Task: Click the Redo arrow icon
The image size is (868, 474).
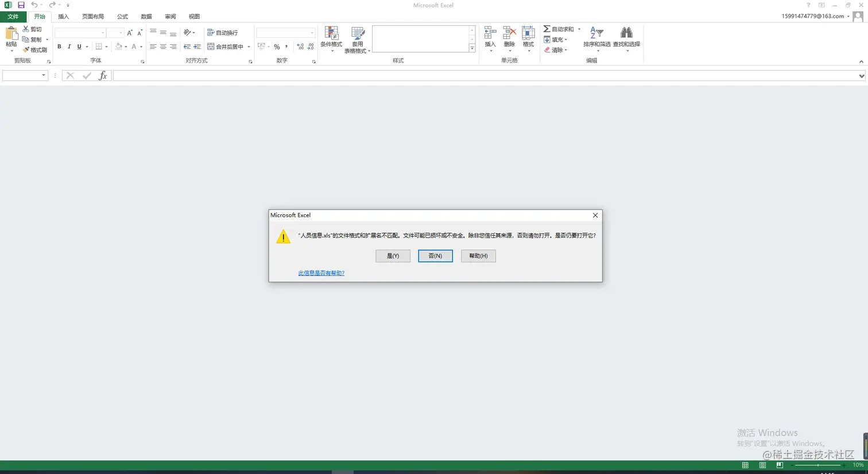Action: pyautogui.click(x=52, y=5)
